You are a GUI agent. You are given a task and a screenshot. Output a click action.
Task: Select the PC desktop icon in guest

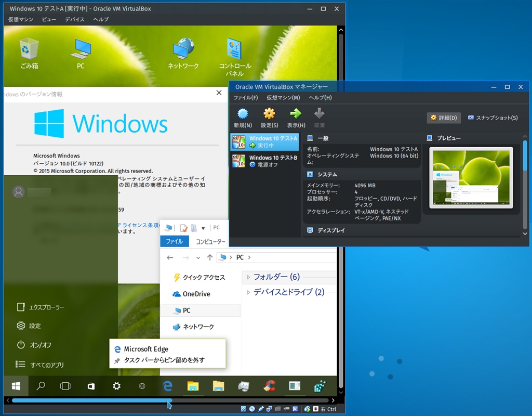(81, 54)
